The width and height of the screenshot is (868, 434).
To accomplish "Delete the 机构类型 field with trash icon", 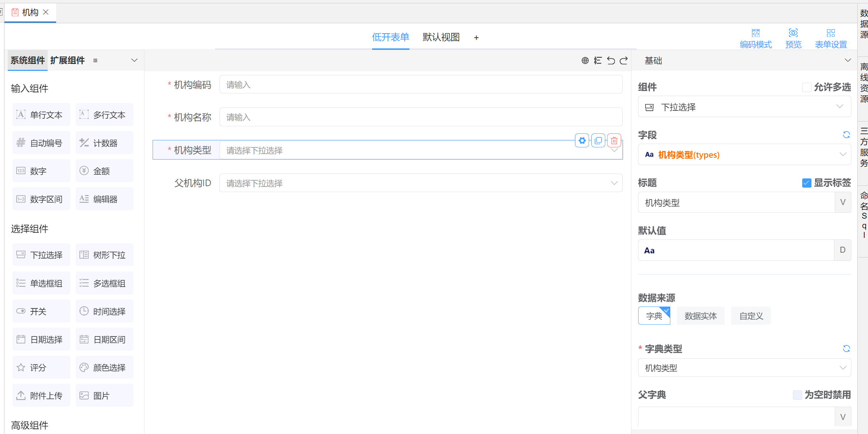I will pyautogui.click(x=614, y=141).
